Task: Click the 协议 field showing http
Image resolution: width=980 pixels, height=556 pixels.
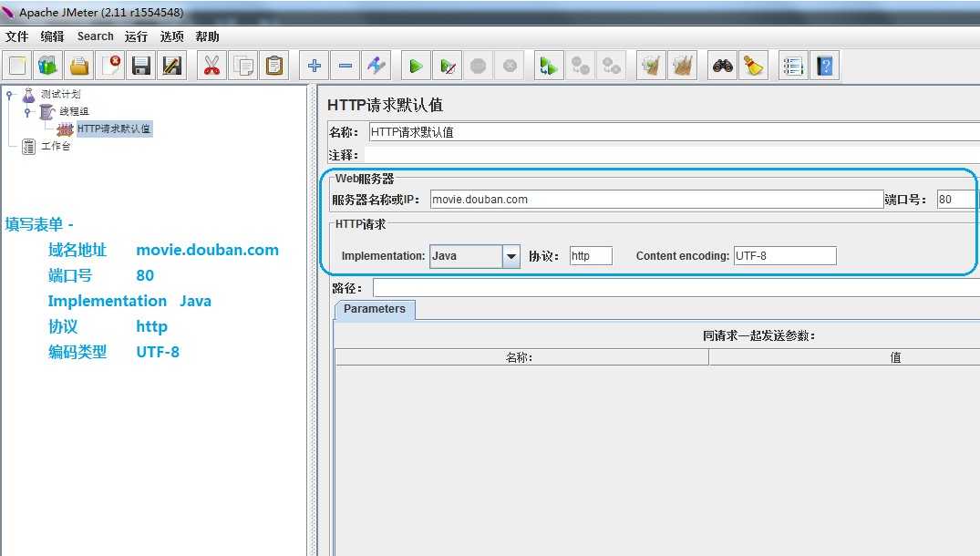Action: pyautogui.click(x=591, y=255)
